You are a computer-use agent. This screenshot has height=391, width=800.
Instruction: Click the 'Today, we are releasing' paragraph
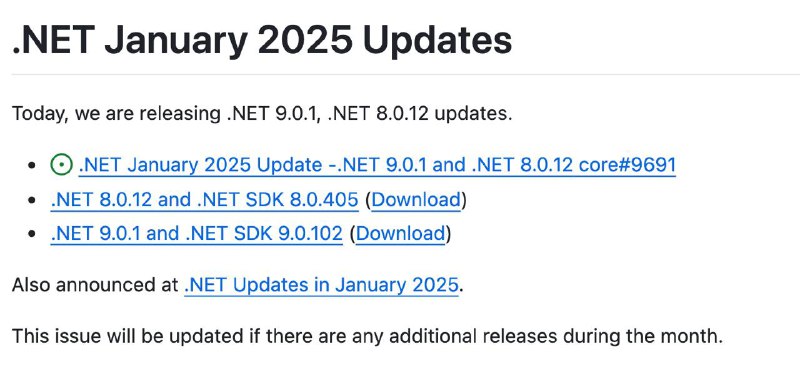pyautogui.click(x=262, y=113)
